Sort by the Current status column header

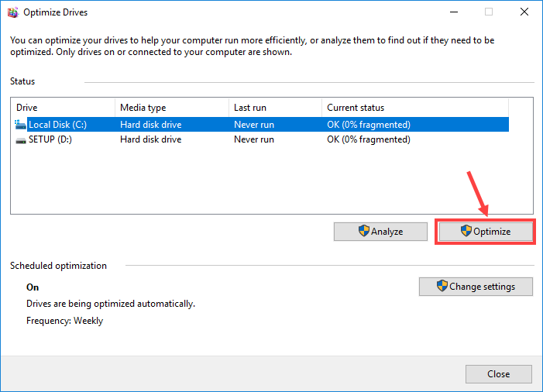click(x=414, y=108)
